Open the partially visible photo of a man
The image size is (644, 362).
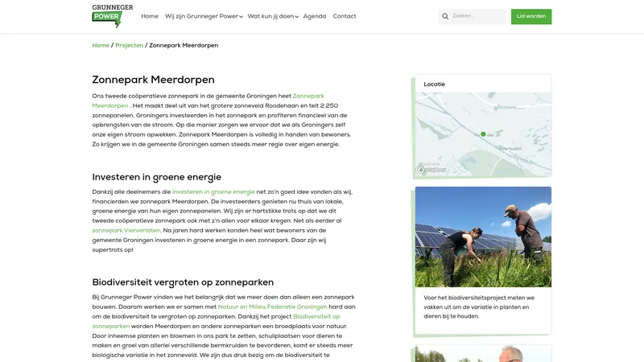pos(483,354)
